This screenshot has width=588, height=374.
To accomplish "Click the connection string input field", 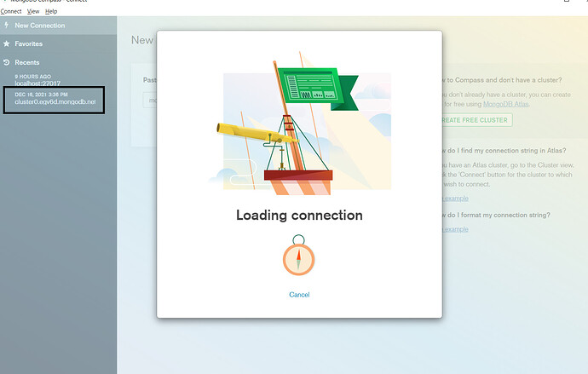I will [150, 101].
